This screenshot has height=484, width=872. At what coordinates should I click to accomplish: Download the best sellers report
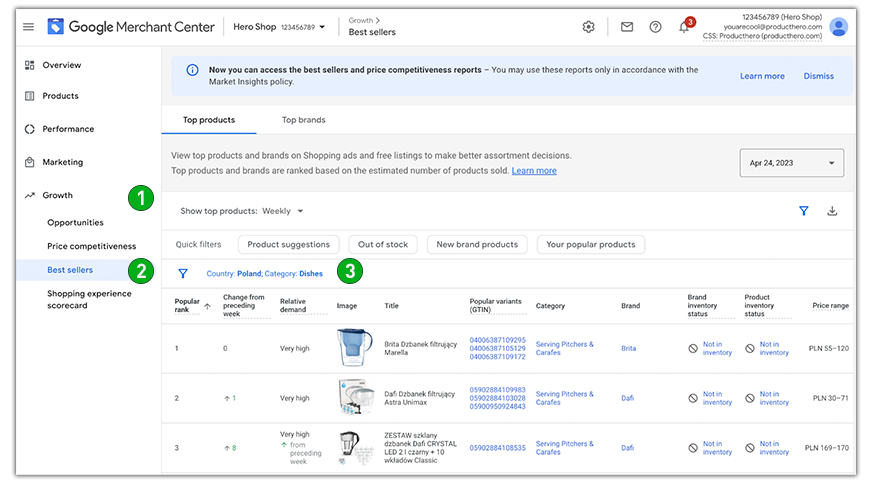pyautogui.click(x=832, y=211)
